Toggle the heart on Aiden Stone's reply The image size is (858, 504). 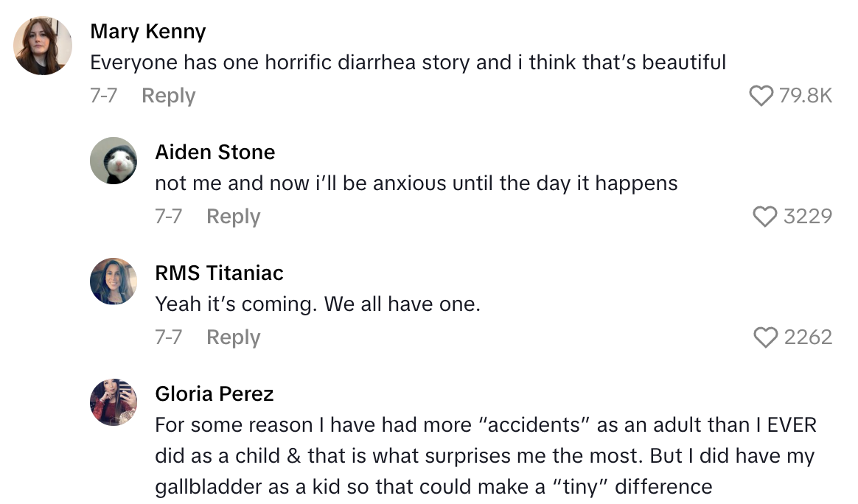pyautogui.click(x=765, y=217)
